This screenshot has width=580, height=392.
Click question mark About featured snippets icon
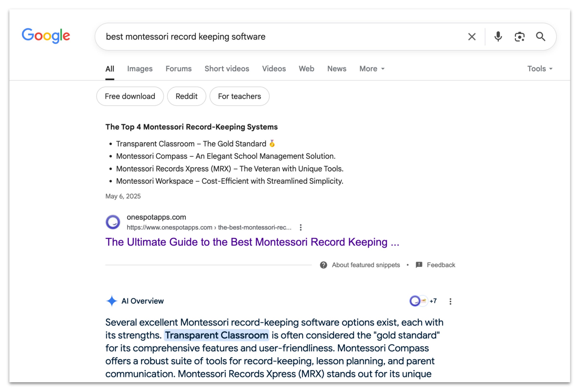(324, 265)
